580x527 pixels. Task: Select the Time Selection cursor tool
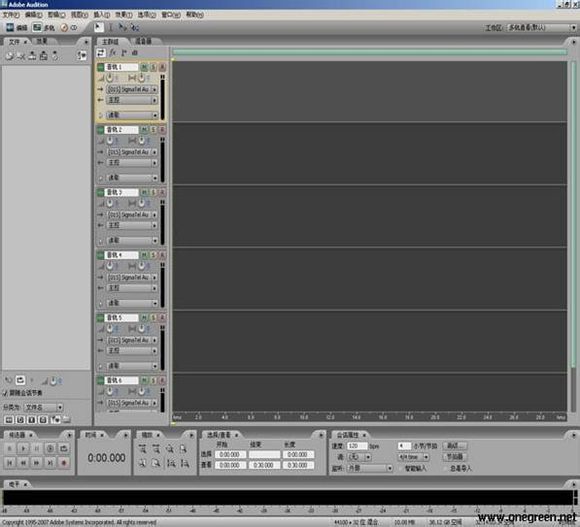pyautogui.click(x=110, y=27)
